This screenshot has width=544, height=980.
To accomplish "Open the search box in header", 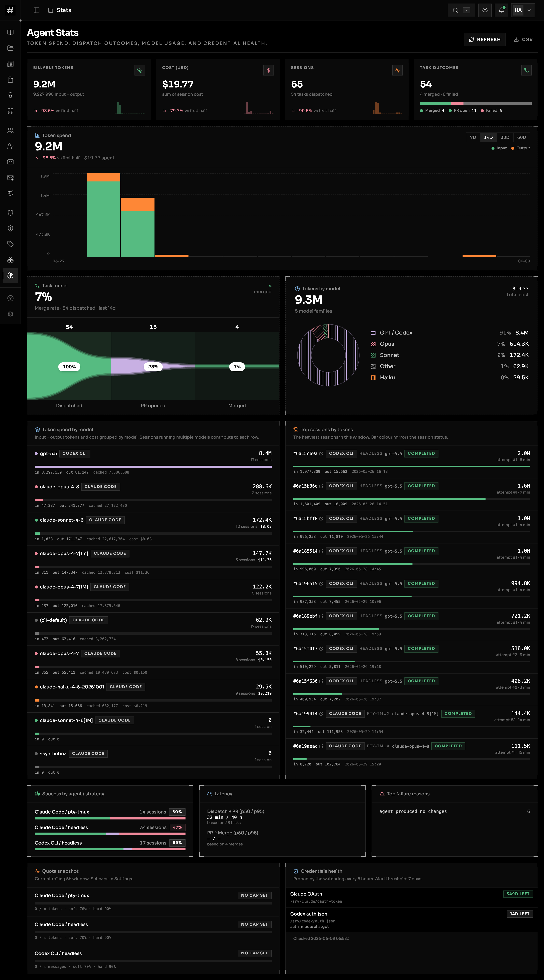I will (461, 10).
